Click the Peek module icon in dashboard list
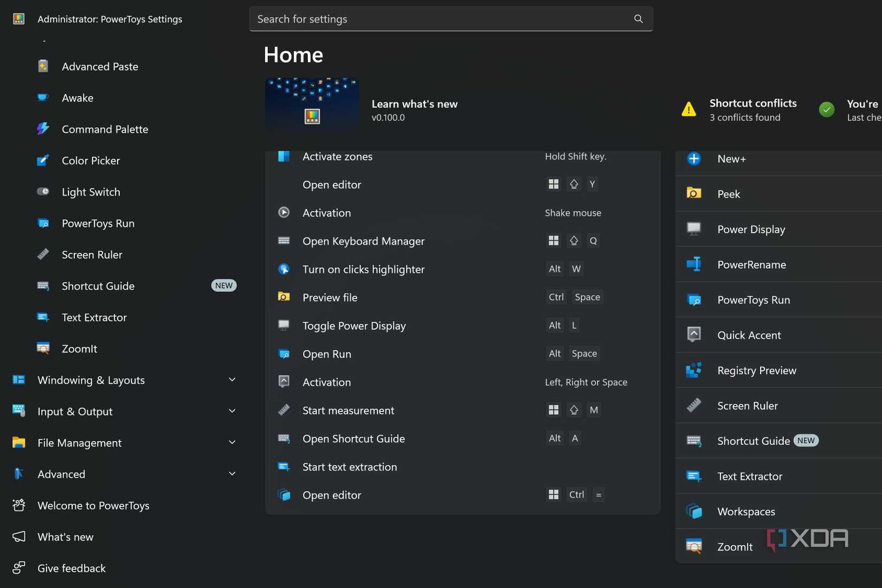The image size is (882, 588). tap(694, 194)
